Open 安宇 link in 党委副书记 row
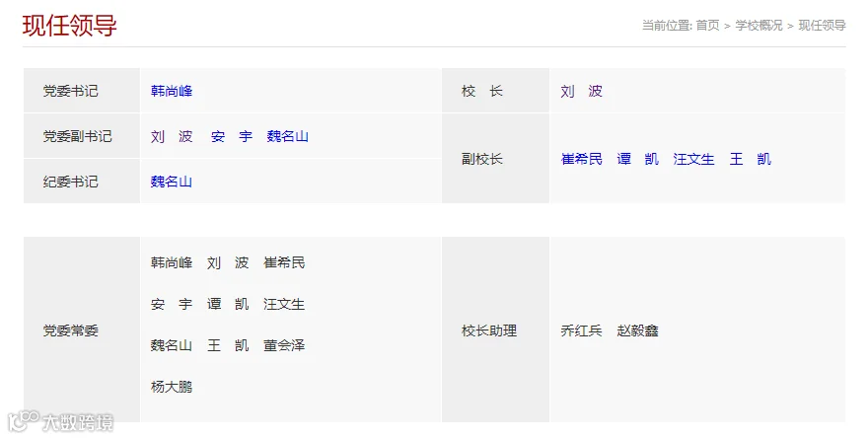The image size is (868, 439). point(232,136)
